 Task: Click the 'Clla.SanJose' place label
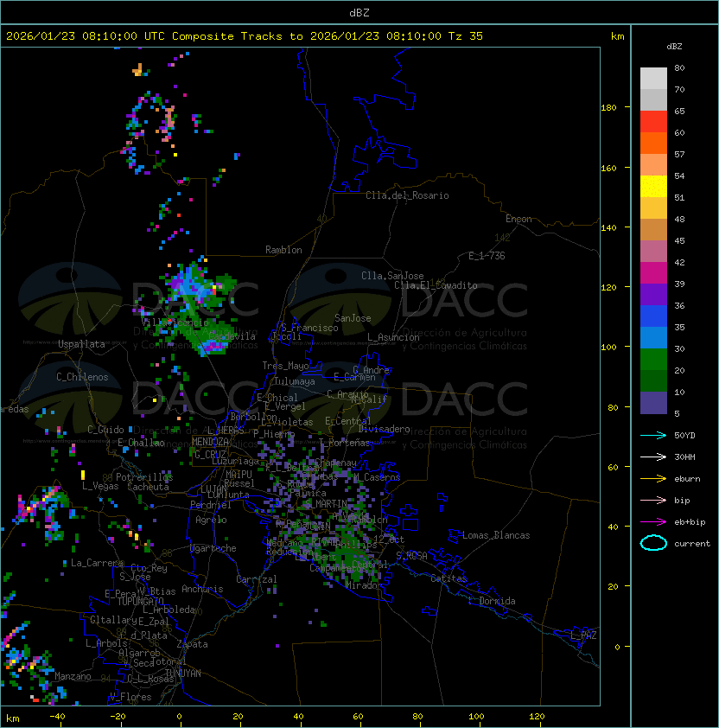[392, 276]
